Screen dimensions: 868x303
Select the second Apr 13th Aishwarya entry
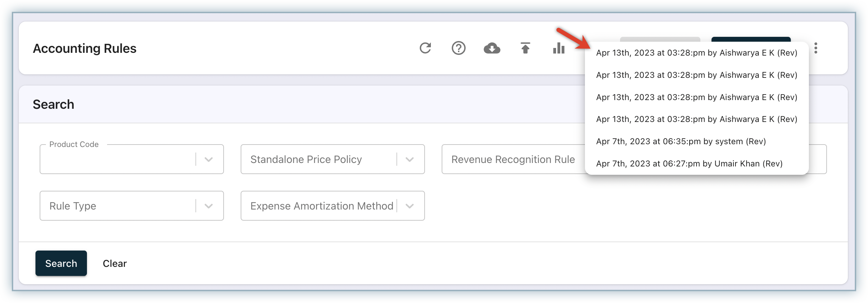point(696,75)
